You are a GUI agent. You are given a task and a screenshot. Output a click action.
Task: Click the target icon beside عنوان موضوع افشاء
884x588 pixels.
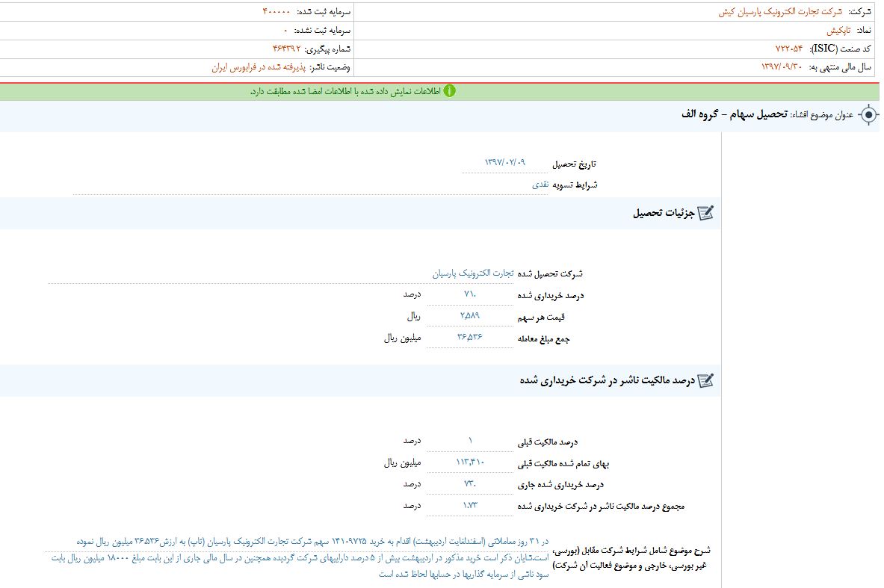pos(868,115)
